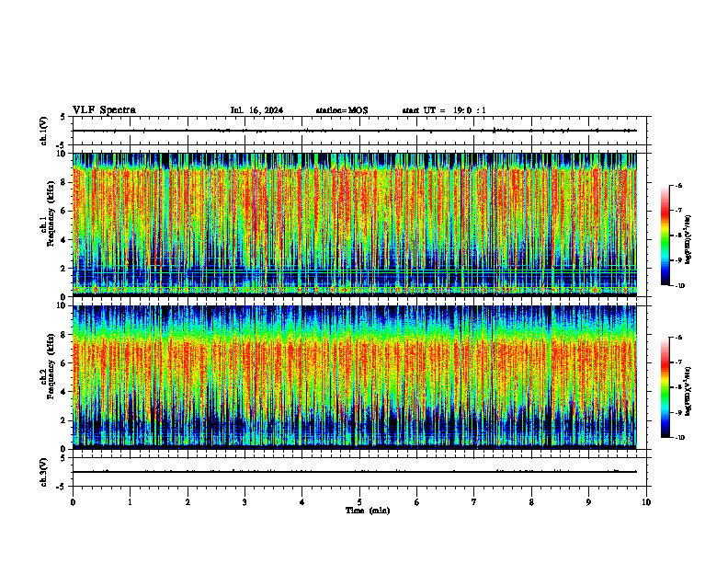Click the 'station=MOS' header label

[x=342, y=110]
